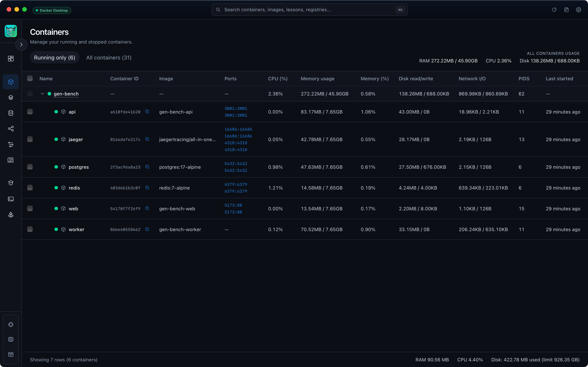
Task: Open the settings gear icon
Action: [578, 10]
